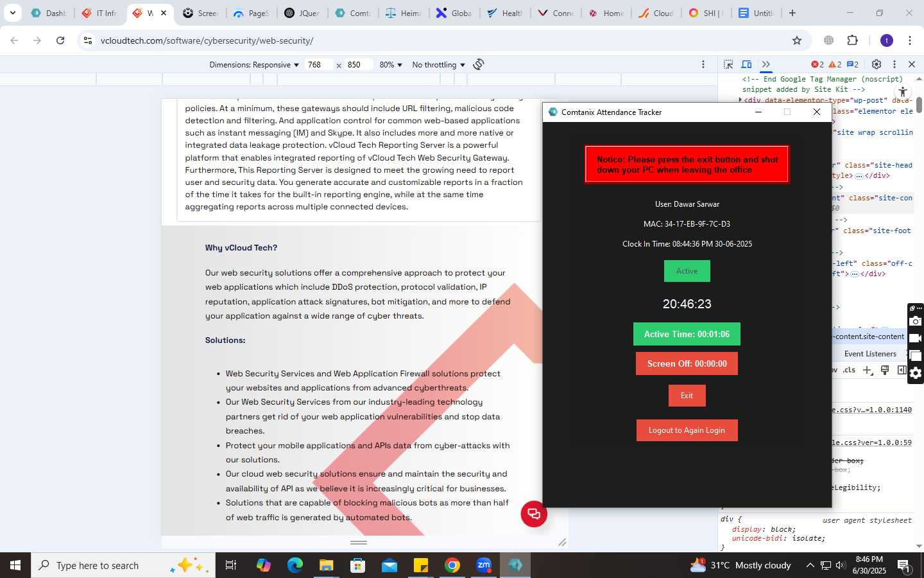Image resolution: width=924 pixels, height=578 pixels.
Task: Open the 80% zoom dropdown
Action: coord(391,65)
